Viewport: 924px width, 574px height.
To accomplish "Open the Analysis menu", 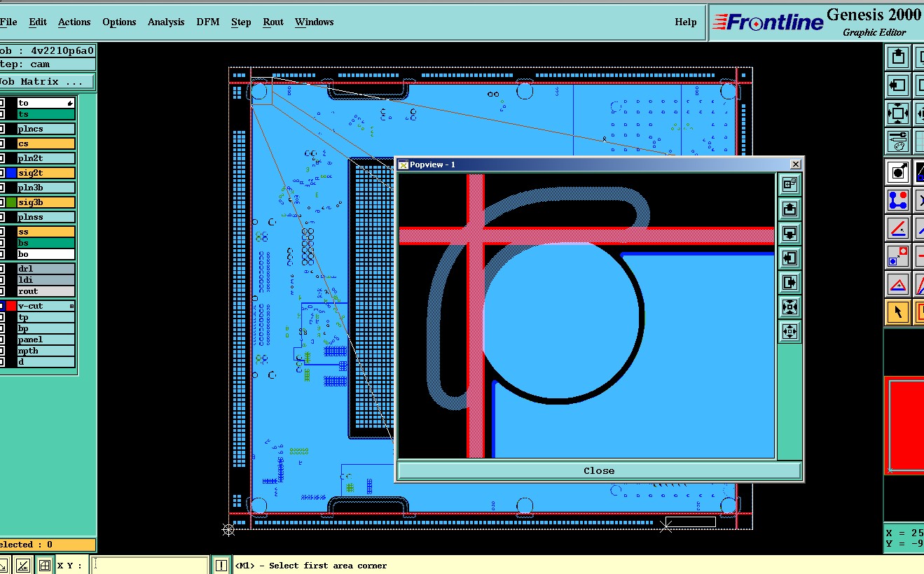I will pyautogui.click(x=166, y=22).
